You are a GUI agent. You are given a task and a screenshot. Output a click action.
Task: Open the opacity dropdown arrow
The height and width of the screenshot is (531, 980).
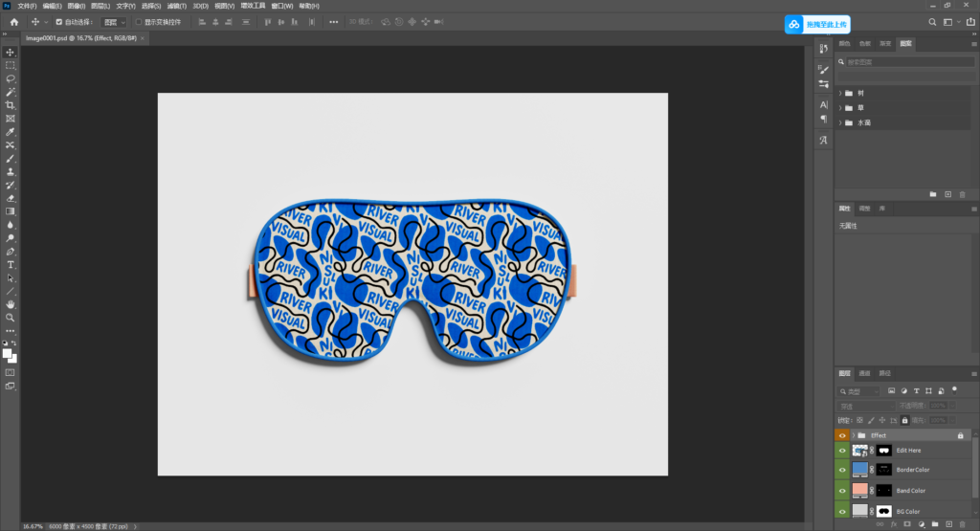(x=952, y=406)
